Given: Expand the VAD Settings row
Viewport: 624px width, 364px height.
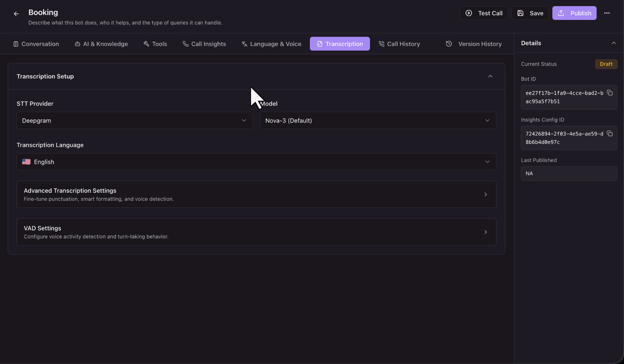Looking at the screenshot, I should click(256, 232).
